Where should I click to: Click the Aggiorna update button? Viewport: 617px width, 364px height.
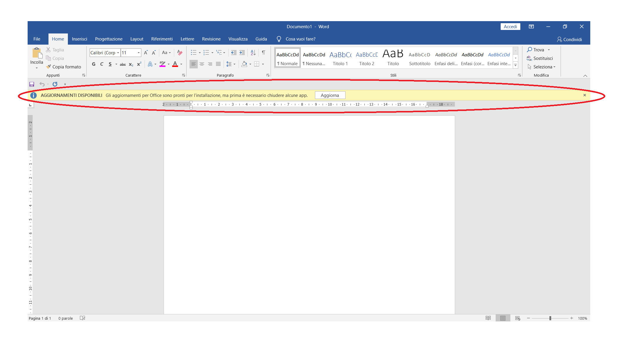point(330,95)
